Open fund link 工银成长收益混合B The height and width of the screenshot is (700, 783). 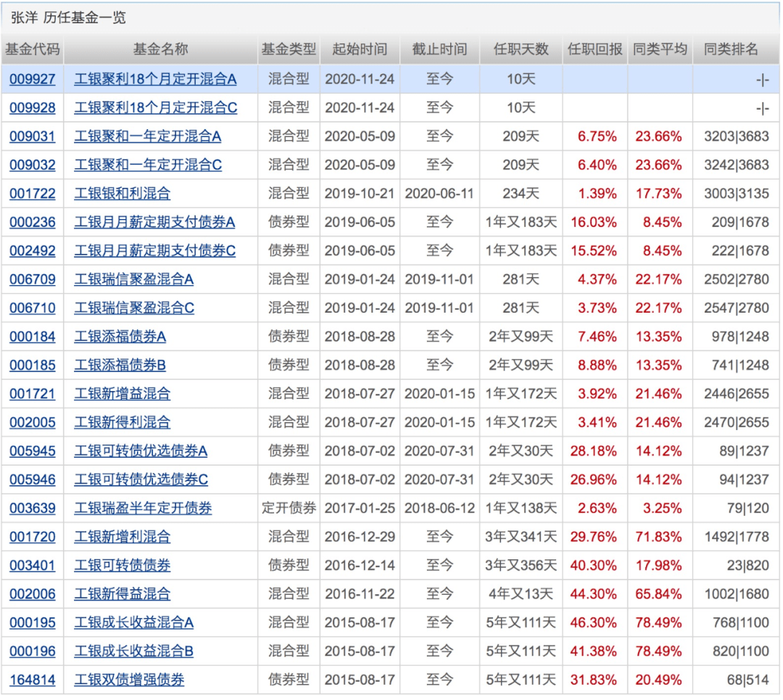coord(134,651)
